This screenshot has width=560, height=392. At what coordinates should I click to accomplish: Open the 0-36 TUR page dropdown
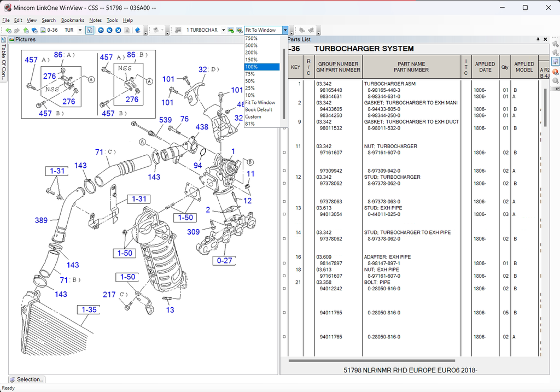point(80,30)
